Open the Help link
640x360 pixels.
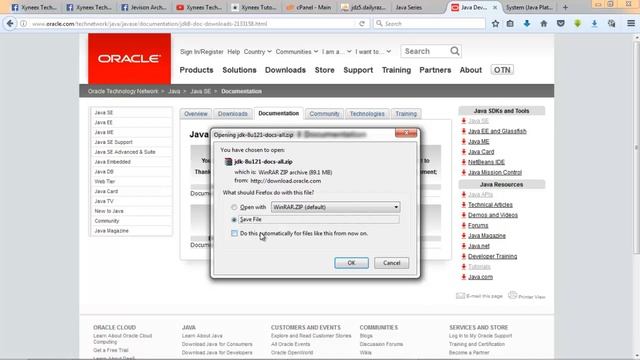coord(233,52)
